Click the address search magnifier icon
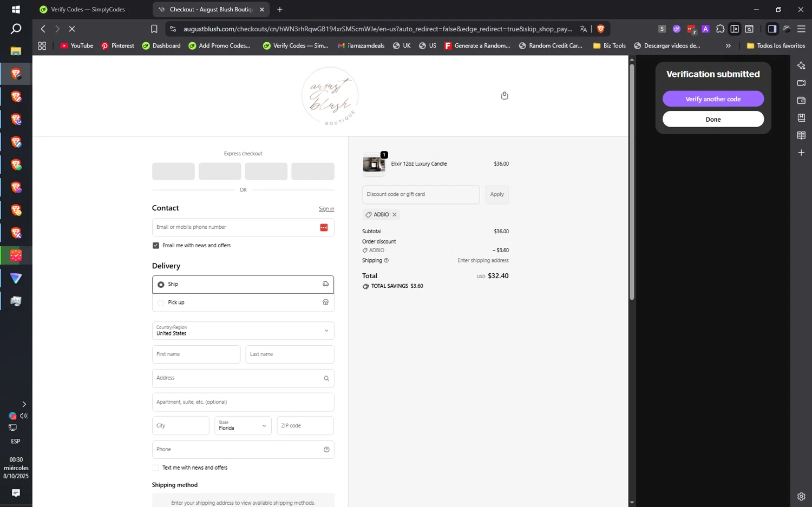 [x=326, y=379]
